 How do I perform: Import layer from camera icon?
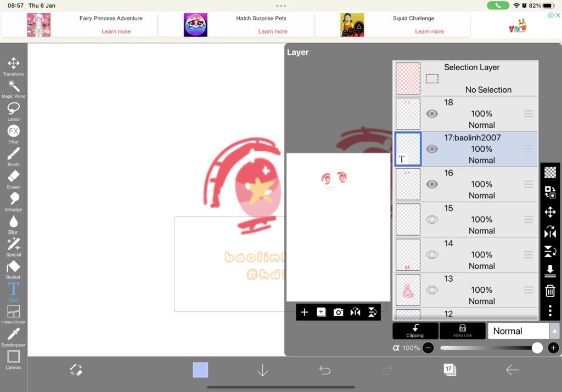[x=338, y=312]
